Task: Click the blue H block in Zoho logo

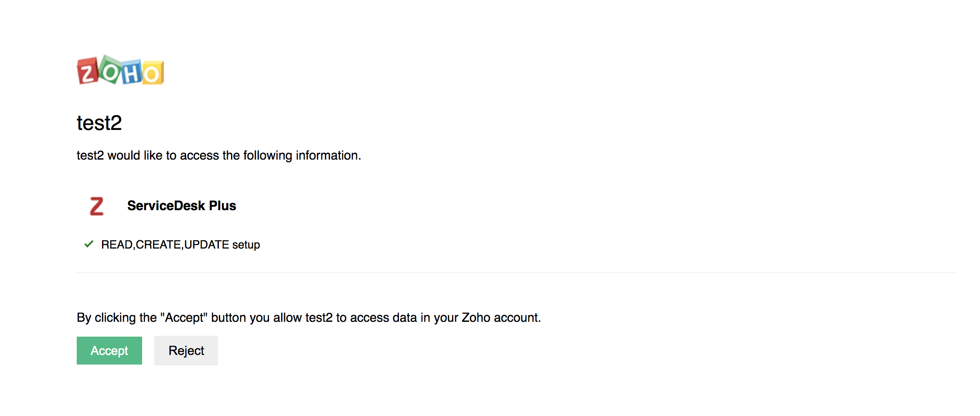Action: click(132, 73)
